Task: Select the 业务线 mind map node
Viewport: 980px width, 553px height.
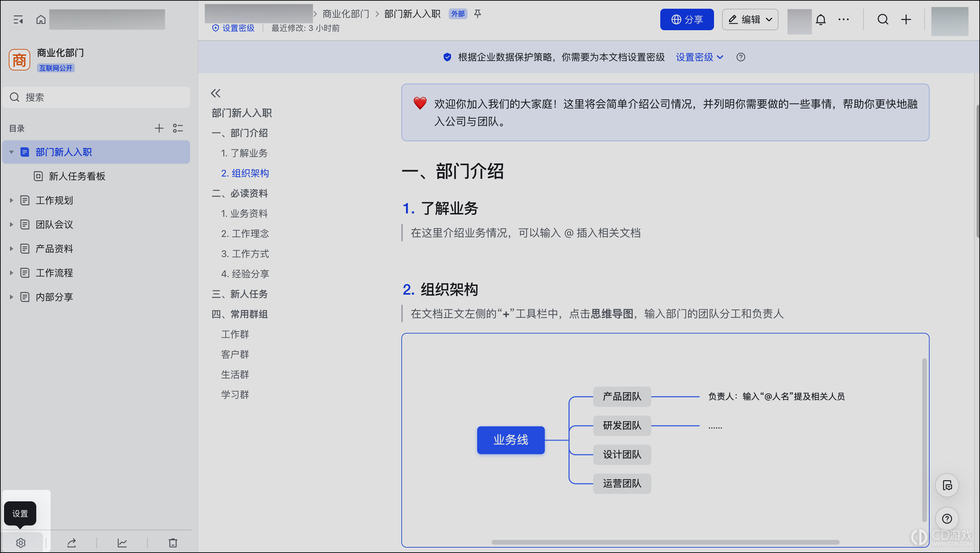Action: click(x=510, y=440)
